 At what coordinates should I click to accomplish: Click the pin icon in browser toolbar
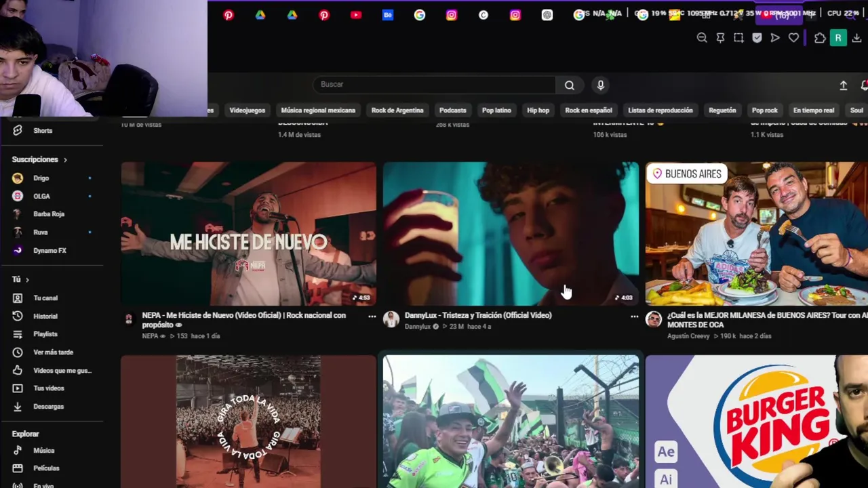tap(720, 38)
